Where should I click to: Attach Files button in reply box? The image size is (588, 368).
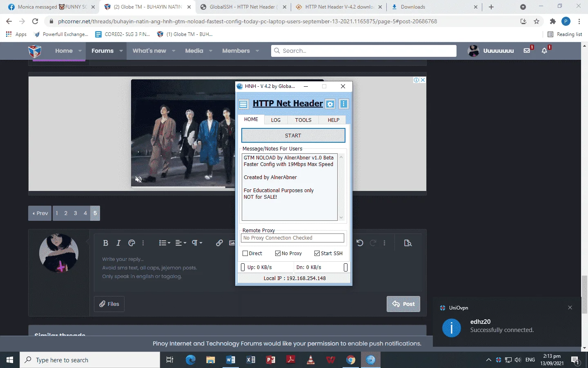[109, 304]
